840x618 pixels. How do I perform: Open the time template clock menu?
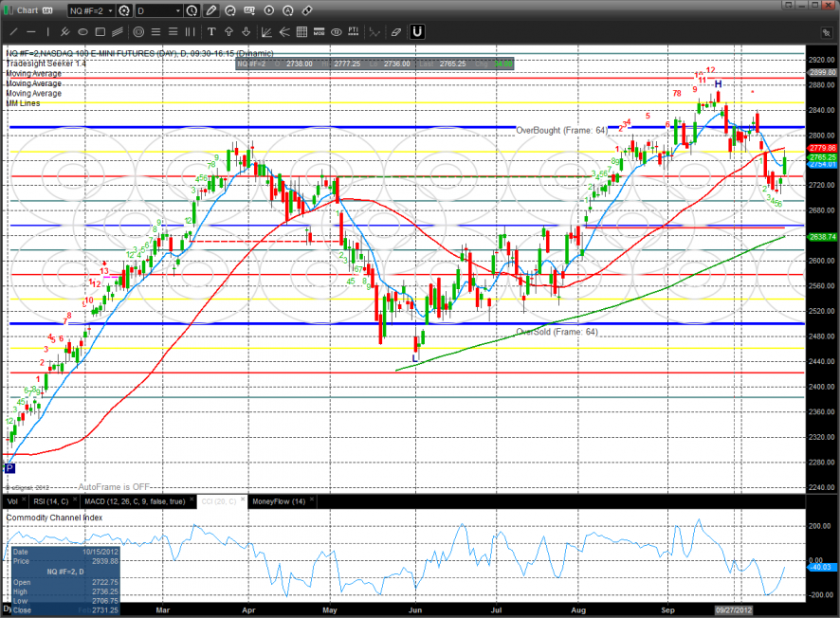coord(192,10)
